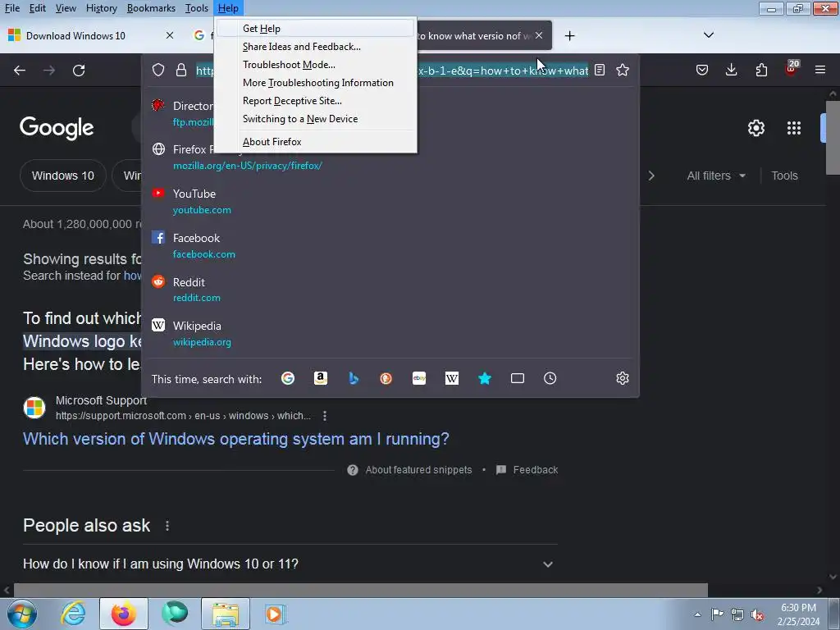
Task: Open the Microsoft Support result options dots
Action: (x=325, y=416)
